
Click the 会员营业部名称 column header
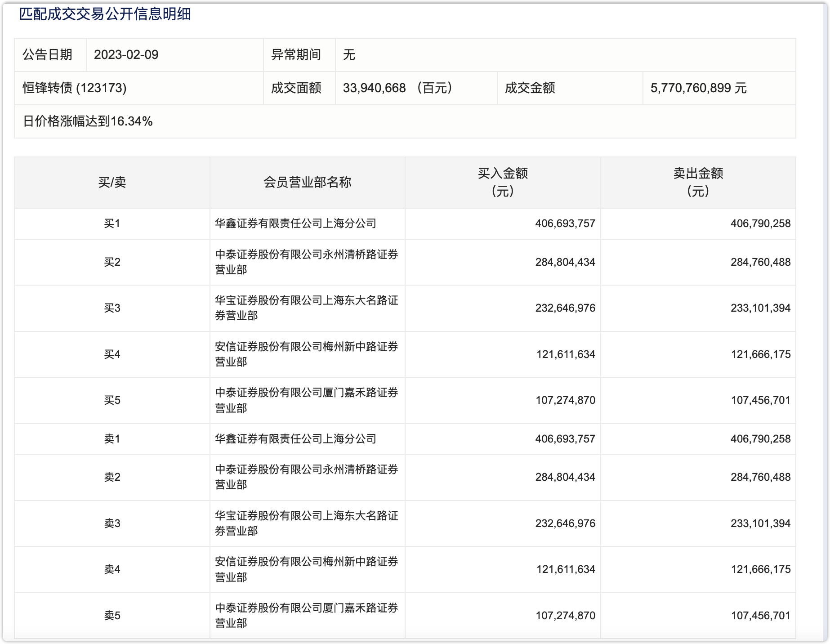click(307, 183)
